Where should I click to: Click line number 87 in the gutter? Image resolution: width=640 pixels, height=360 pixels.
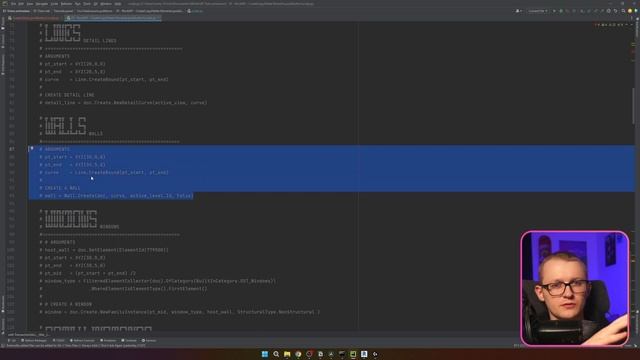12,149
